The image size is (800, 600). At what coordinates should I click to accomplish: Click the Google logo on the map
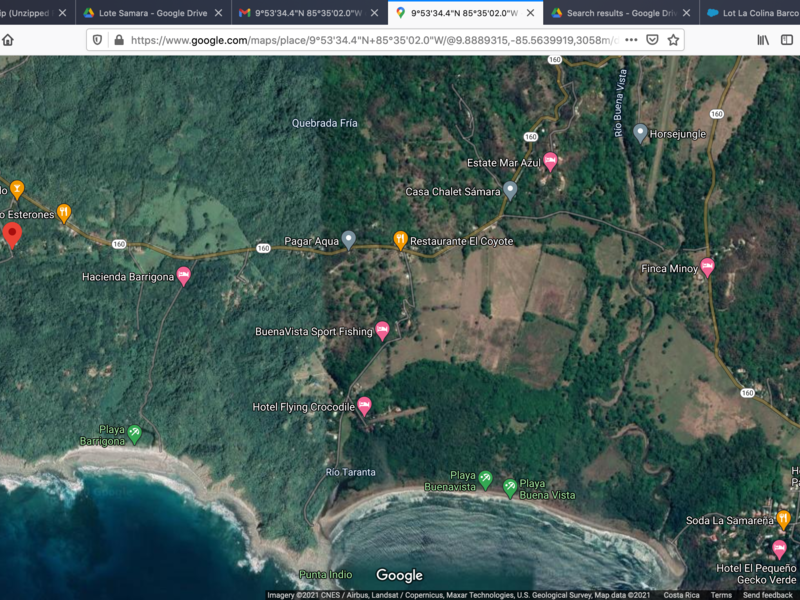pos(399,576)
